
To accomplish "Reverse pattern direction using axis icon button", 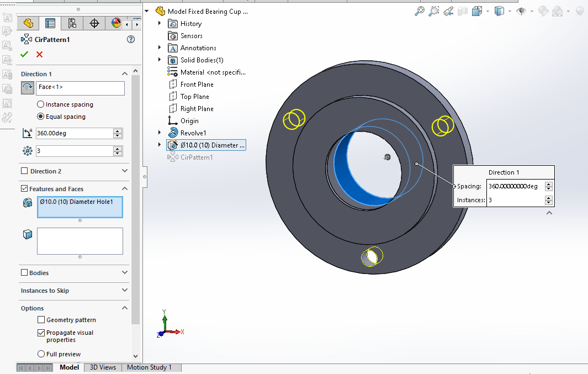I will [27, 88].
